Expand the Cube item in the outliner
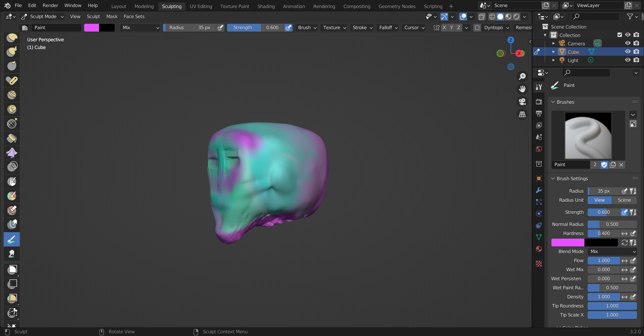 pyautogui.click(x=554, y=51)
